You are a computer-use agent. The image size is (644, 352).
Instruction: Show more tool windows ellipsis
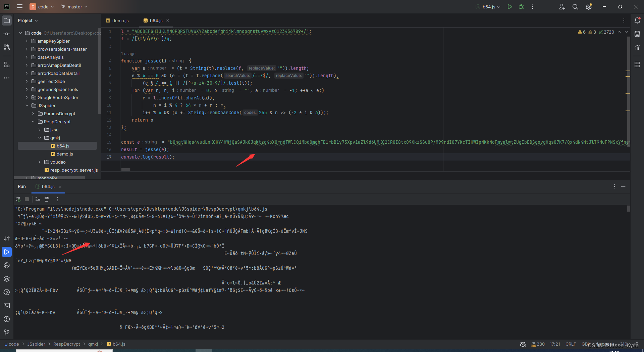point(7,78)
